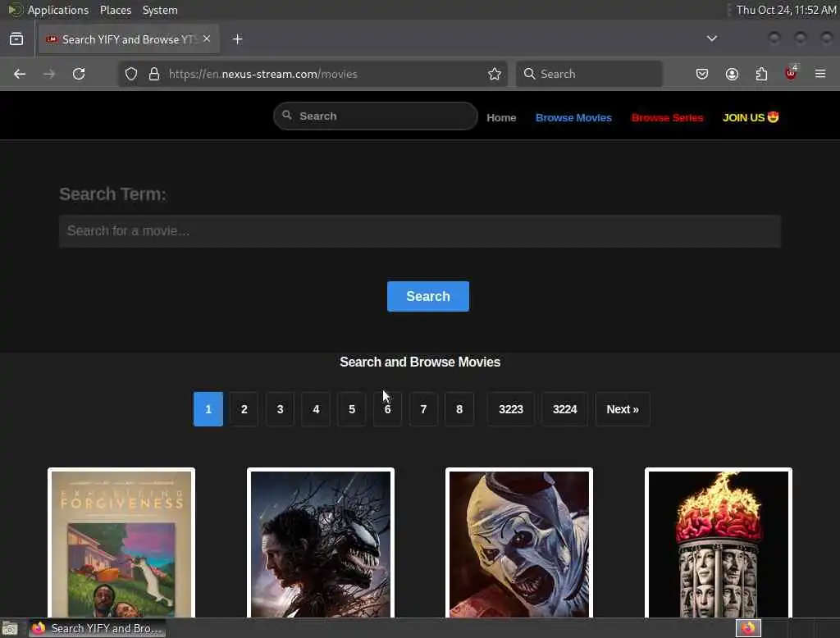Click the Next » pagination button

[x=623, y=409]
